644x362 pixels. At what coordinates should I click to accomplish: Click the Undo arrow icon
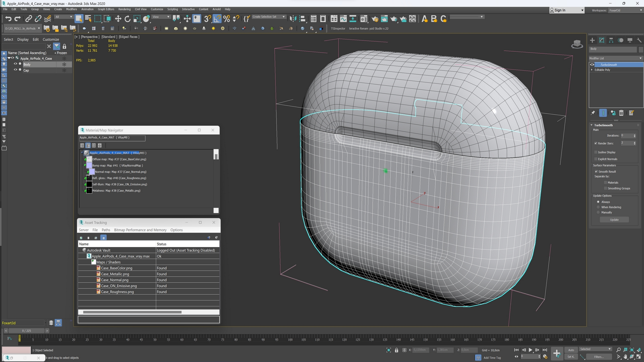8,19
